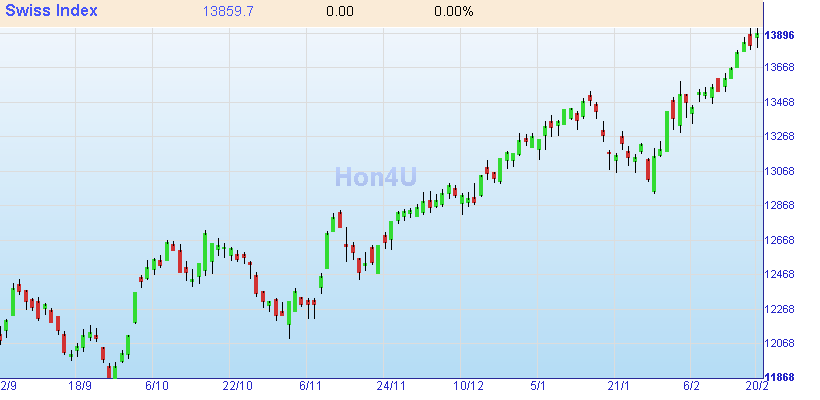Click the 13859.7 index value
The height and width of the screenshot is (400, 820).
(227, 12)
